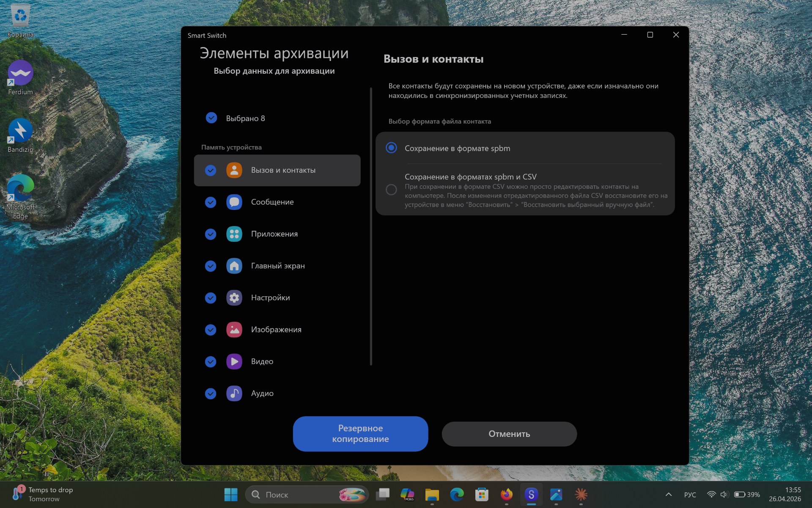Click the Settings gear icon in list

pyautogui.click(x=234, y=298)
